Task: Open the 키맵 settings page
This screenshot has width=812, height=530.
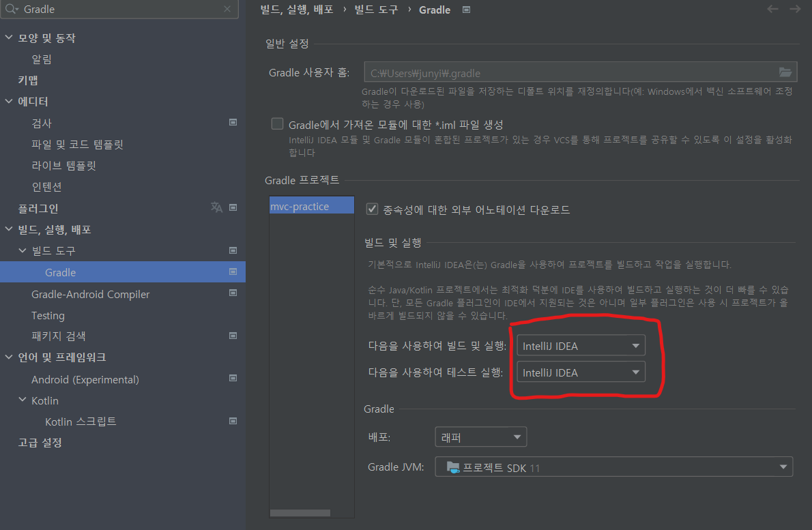Action: pos(28,80)
